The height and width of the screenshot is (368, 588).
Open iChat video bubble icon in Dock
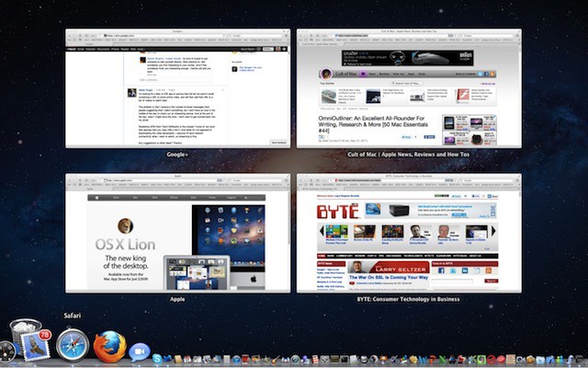139,352
